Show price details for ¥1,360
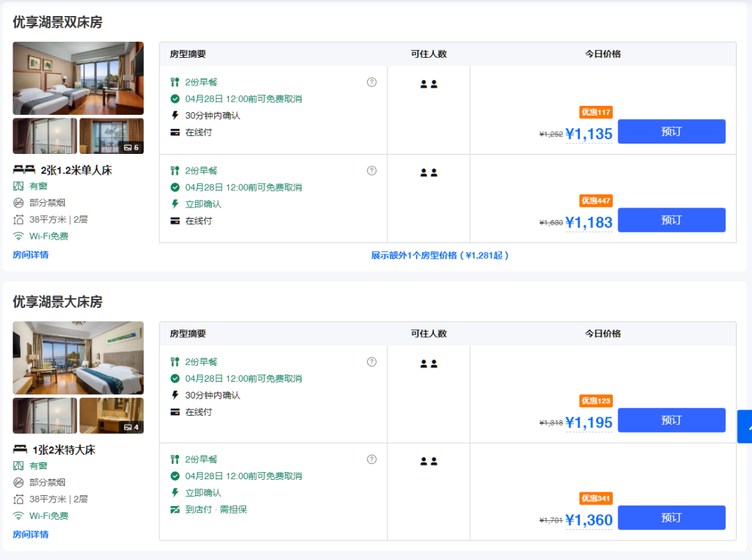The height and width of the screenshot is (560, 752). (588, 520)
